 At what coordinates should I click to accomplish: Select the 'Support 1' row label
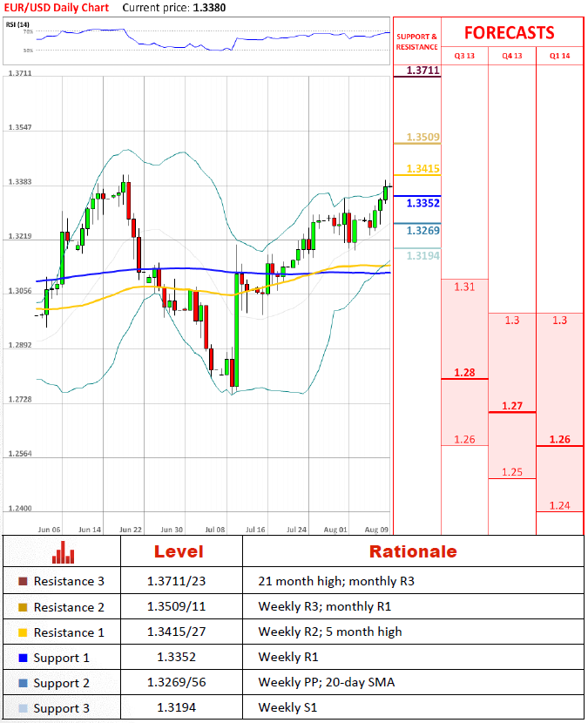(61, 658)
